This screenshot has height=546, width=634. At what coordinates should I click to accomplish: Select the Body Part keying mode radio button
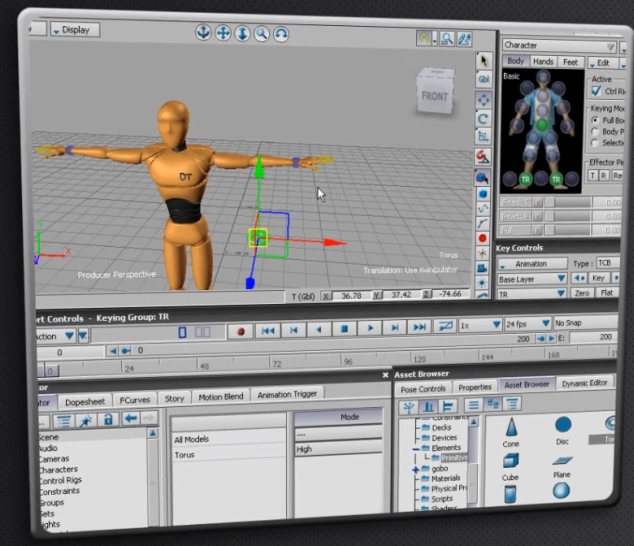point(595,131)
